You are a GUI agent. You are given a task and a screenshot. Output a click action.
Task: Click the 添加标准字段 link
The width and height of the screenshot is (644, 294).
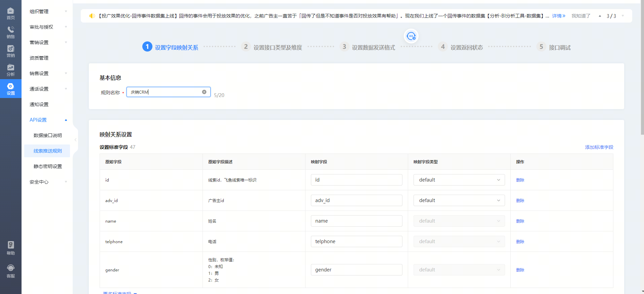599,147
